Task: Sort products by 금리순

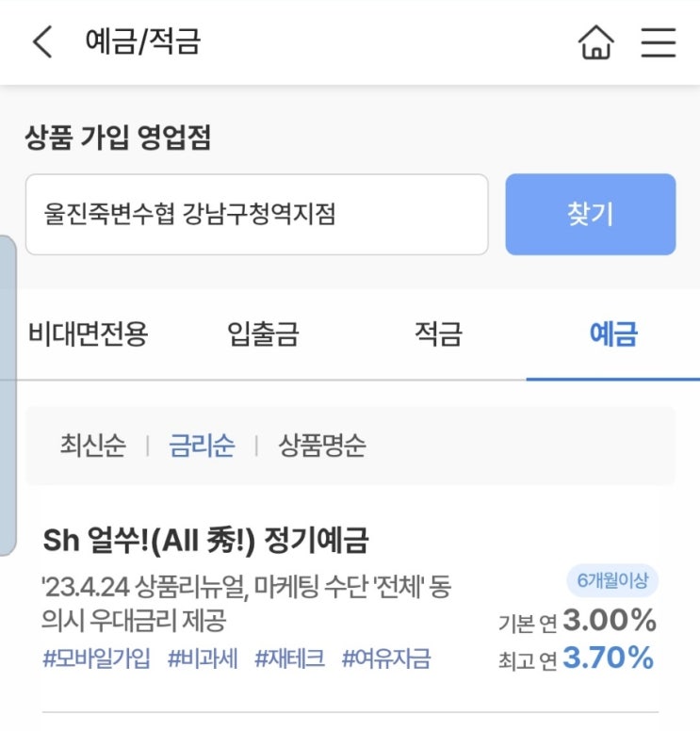Action: point(202,446)
